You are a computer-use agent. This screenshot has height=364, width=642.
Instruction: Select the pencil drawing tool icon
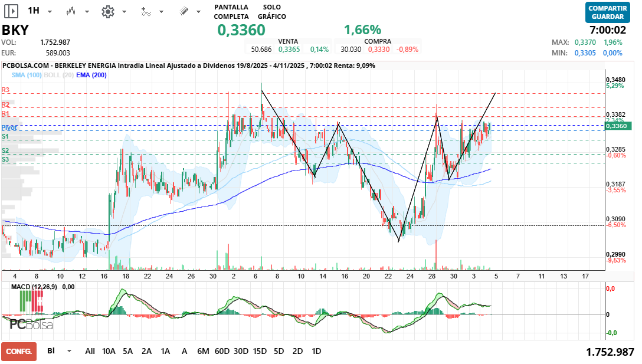184,11
